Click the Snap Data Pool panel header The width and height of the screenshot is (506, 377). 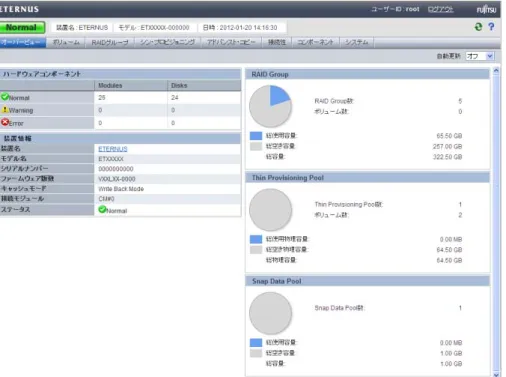(368, 281)
